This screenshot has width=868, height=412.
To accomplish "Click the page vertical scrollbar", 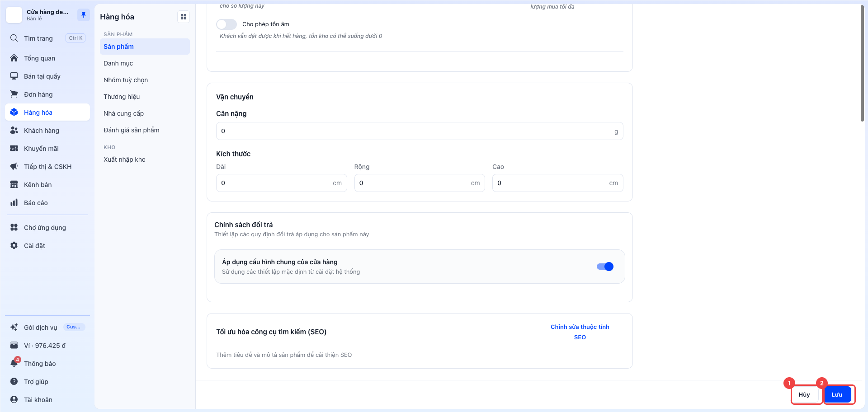I will point(862,63).
